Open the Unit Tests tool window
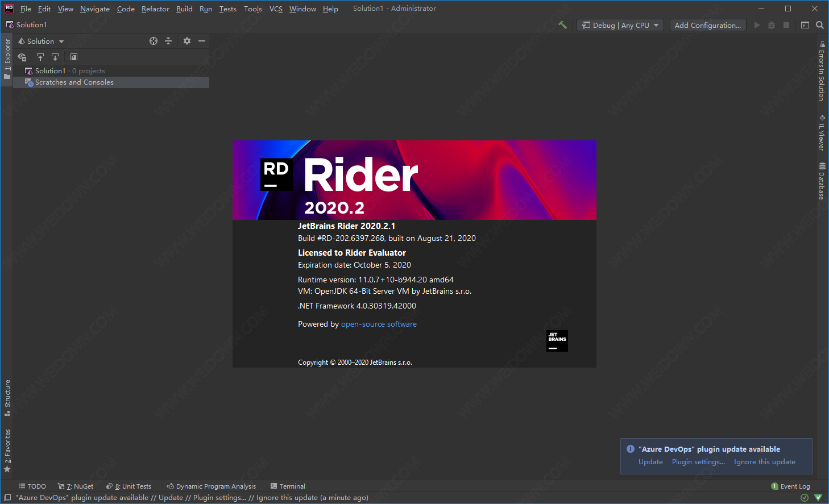Viewport: 829px width, 504px height. 129,486
